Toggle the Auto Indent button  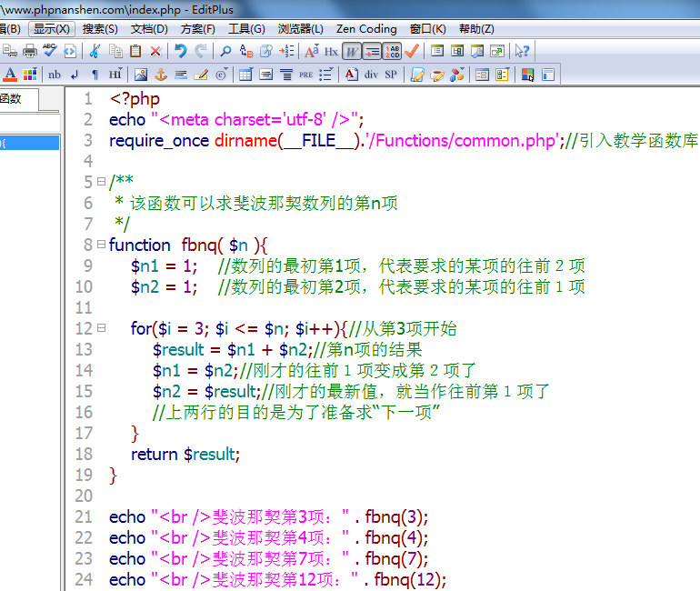tap(372, 51)
